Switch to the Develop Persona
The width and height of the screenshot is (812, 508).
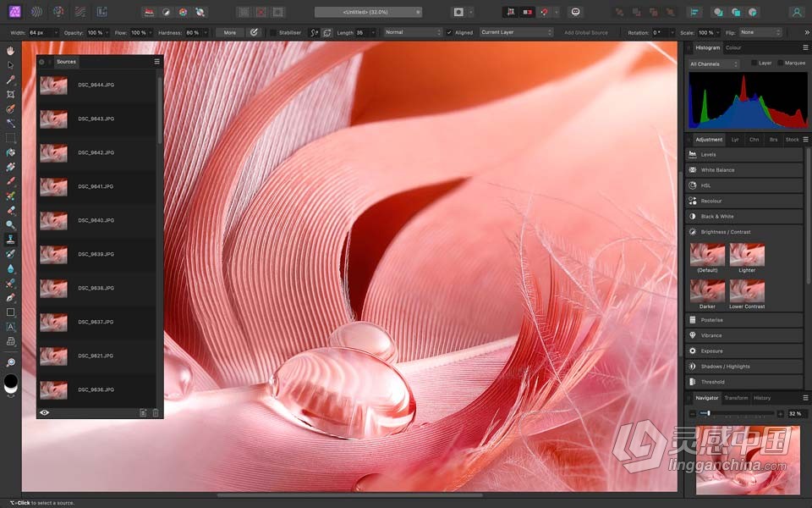tap(58, 12)
